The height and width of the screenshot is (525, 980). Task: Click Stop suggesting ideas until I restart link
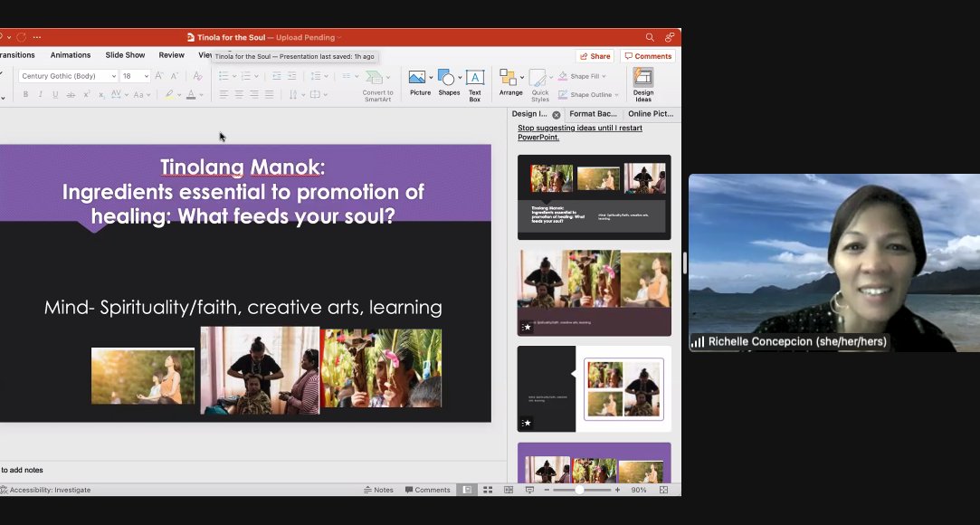click(580, 132)
